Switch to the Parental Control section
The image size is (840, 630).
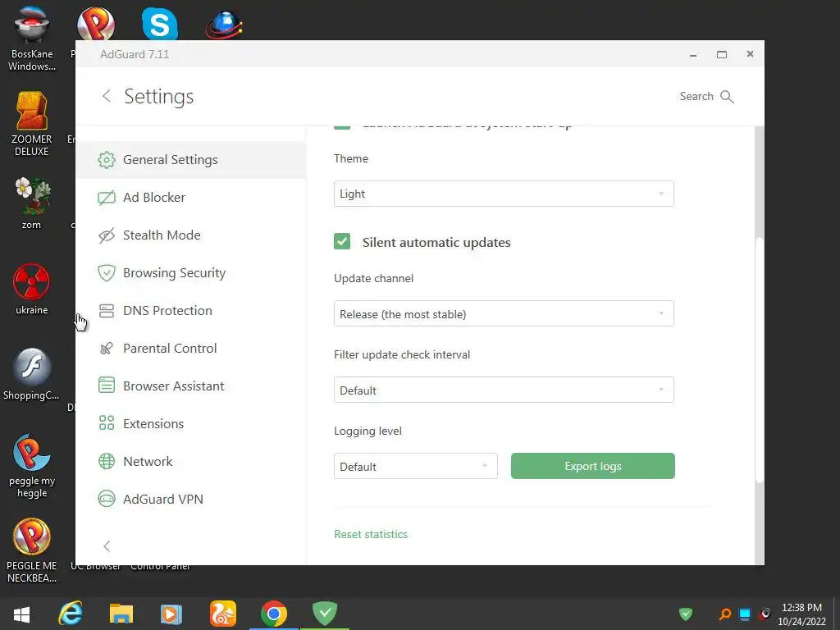click(190, 348)
